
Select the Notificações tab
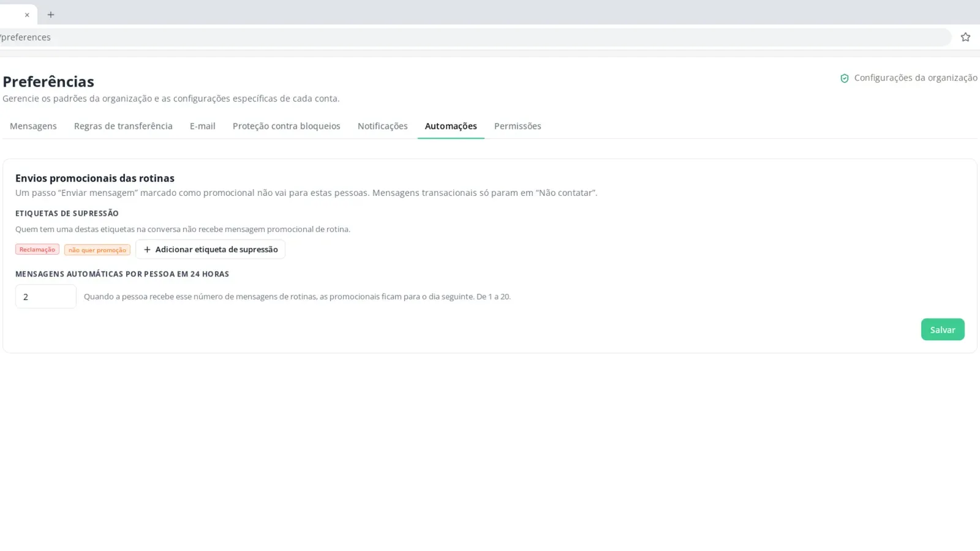tap(383, 126)
